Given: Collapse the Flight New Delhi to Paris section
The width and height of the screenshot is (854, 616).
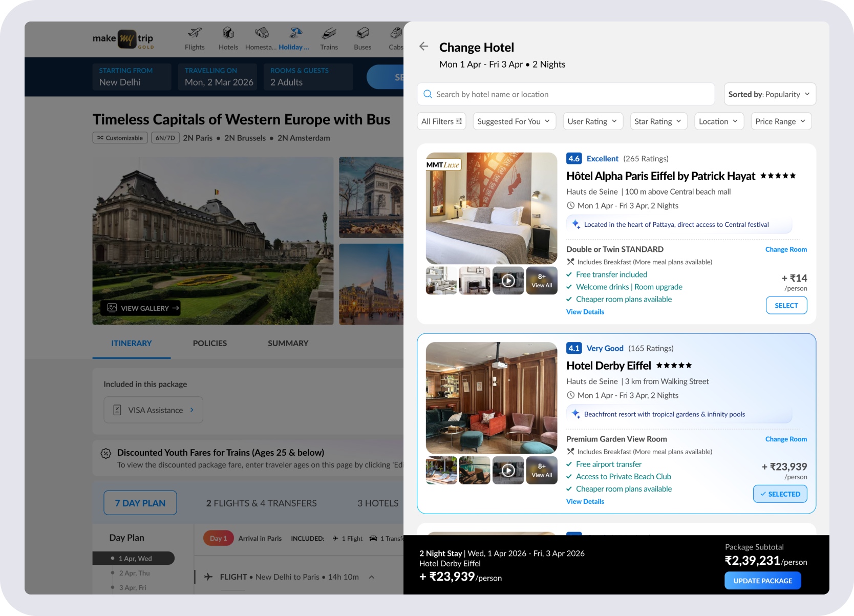Looking at the screenshot, I should coord(372,577).
